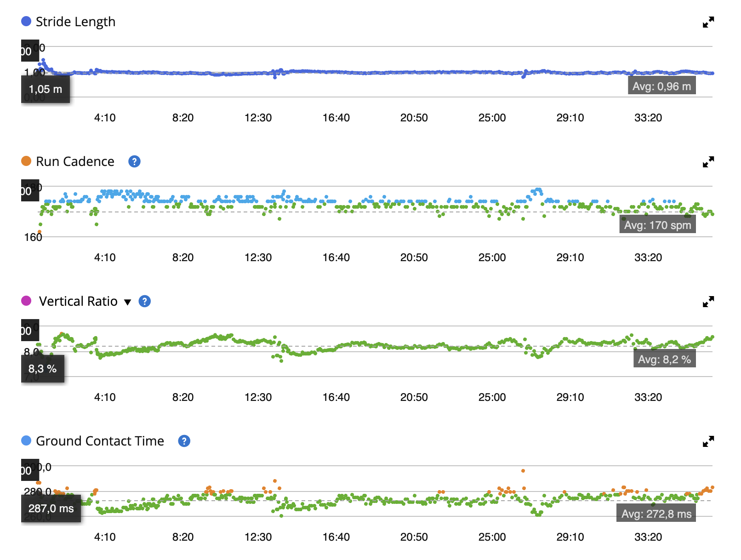Viewport: 741px width, 560px height.
Task: Expand the Run Cadence chart to fullscreen
Action: point(708,162)
